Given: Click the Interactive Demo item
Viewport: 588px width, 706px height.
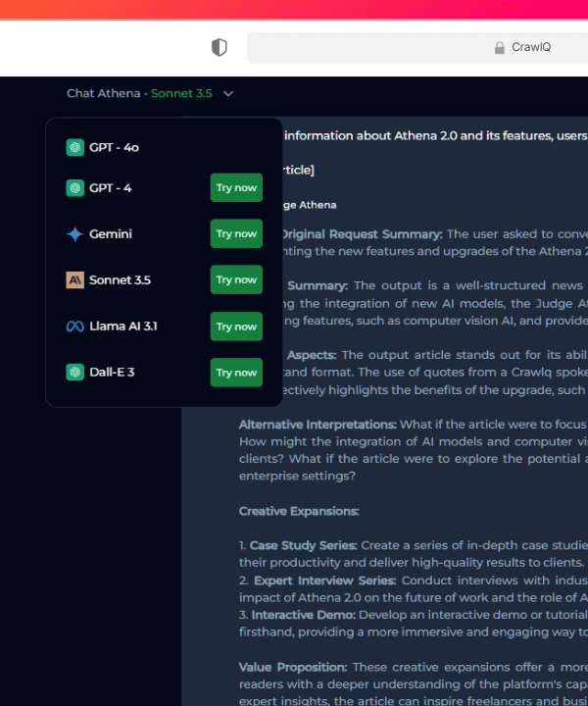Looking at the screenshot, I should [x=303, y=615].
